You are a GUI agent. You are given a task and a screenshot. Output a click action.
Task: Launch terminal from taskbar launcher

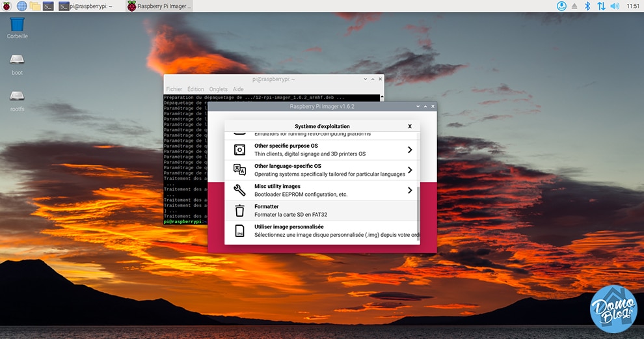point(48,6)
